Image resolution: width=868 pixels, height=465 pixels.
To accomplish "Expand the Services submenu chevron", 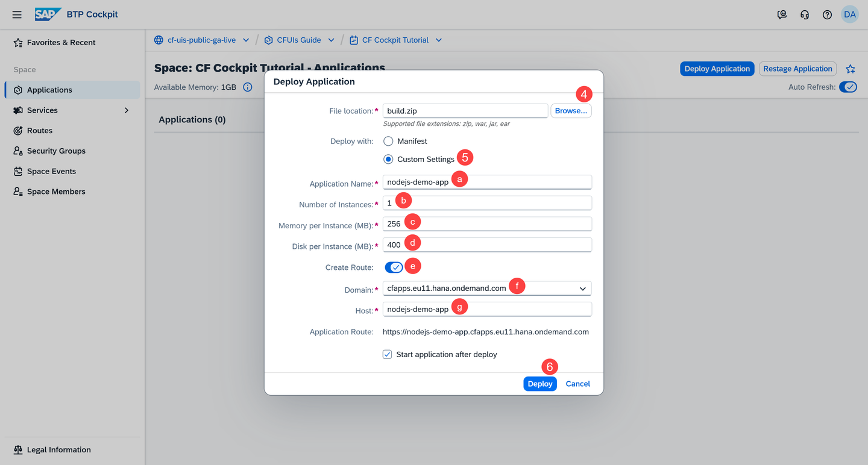I will [x=127, y=110].
